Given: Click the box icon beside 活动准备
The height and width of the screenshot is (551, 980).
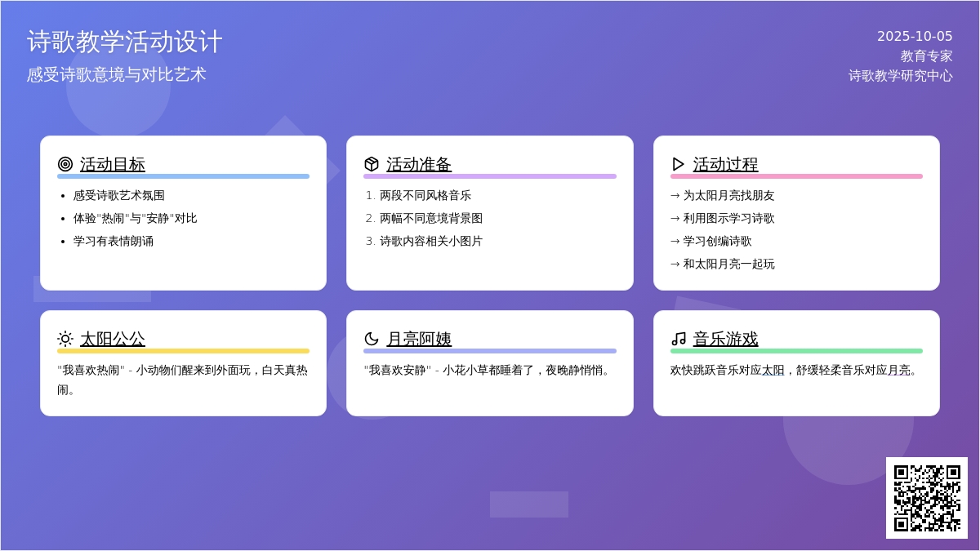Looking at the screenshot, I should coord(372,164).
